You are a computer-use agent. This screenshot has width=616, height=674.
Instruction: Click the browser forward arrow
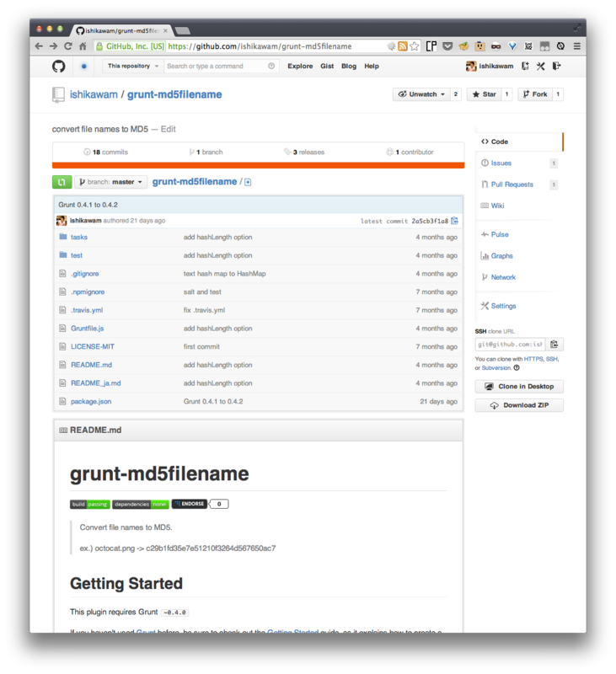(x=53, y=46)
